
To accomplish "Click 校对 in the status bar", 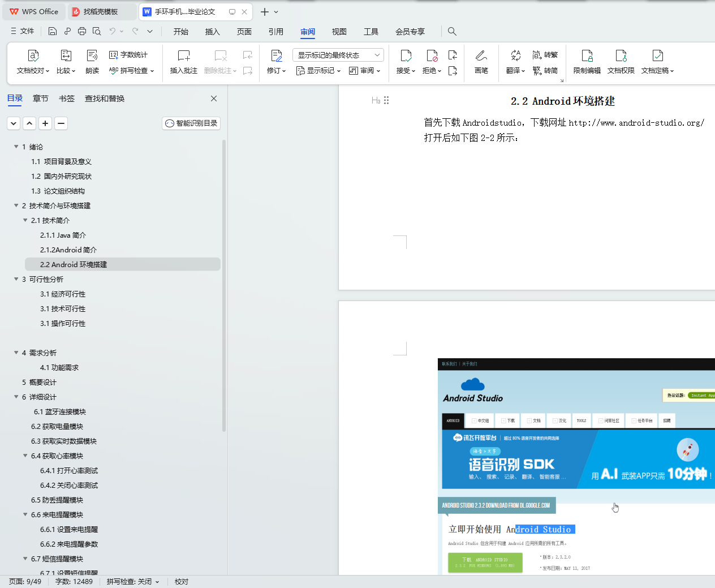I will click(182, 582).
